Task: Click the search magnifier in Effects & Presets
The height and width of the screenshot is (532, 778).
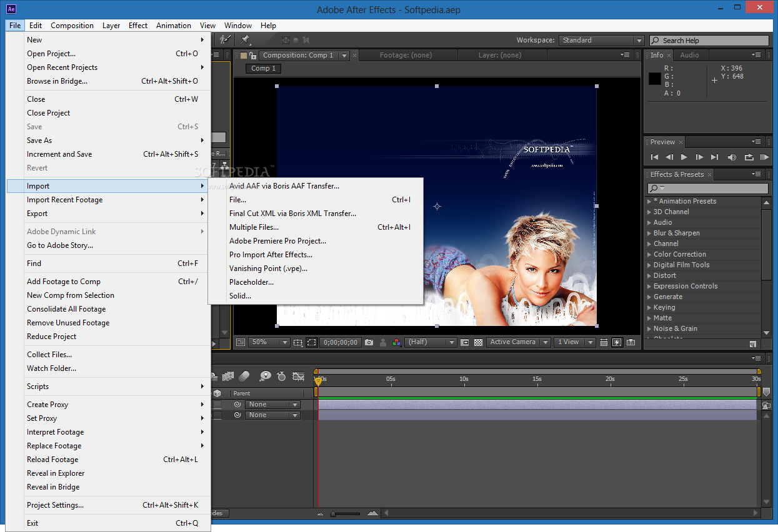Action: [654, 188]
